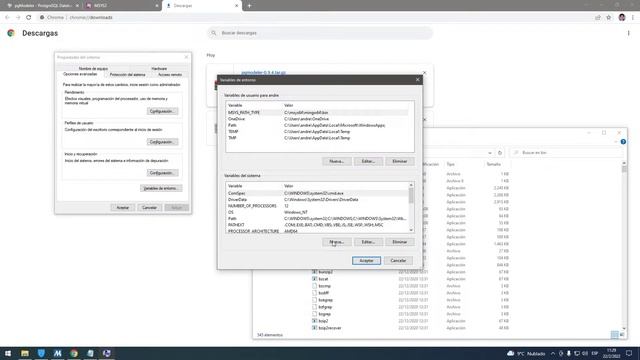Reload the Chrome downloads page
This screenshot has width=640, height=360.
click(x=29, y=18)
